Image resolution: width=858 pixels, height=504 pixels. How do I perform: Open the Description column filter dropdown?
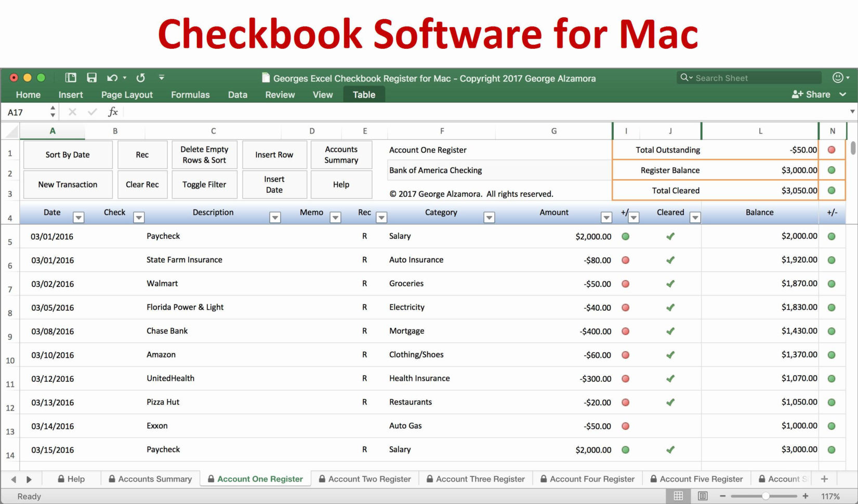point(275,217)
